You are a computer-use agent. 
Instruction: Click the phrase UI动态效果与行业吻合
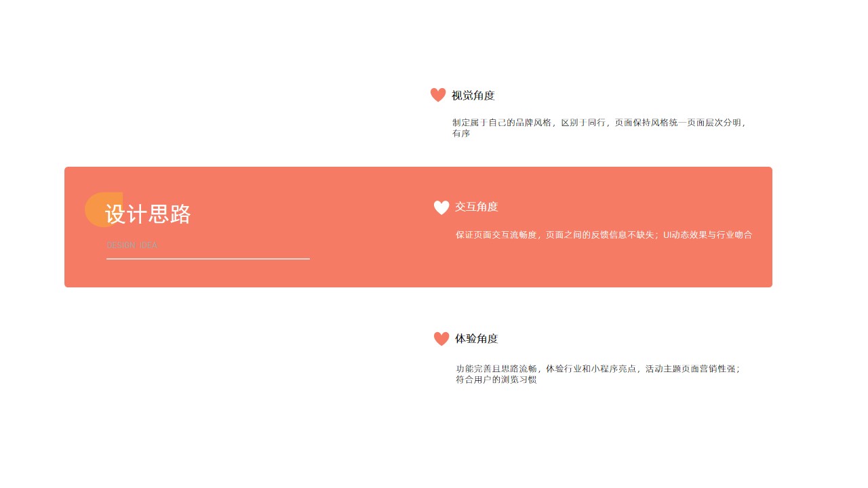click(708, 235)
